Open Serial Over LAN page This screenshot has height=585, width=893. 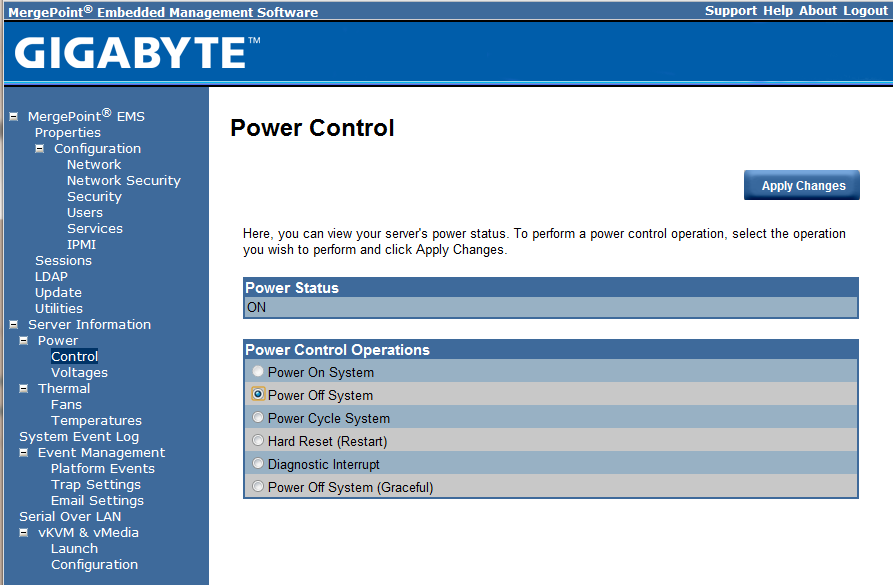click(70, 517)
